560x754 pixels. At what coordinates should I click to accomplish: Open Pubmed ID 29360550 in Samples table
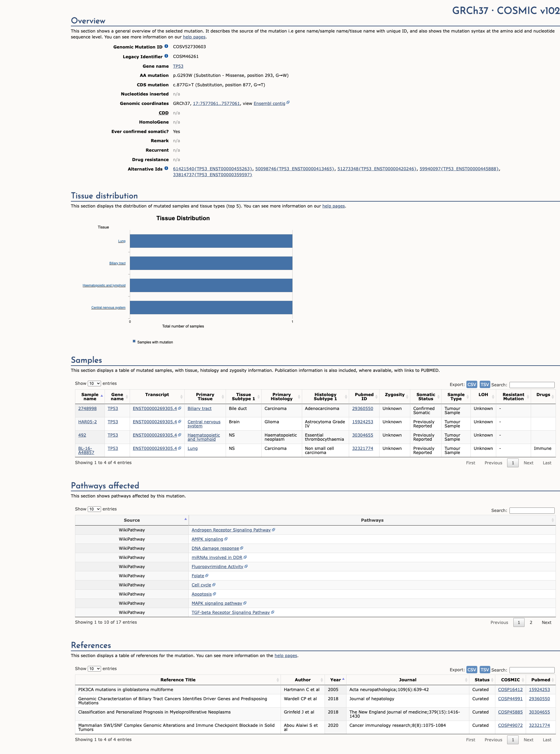tap(362, 409)
